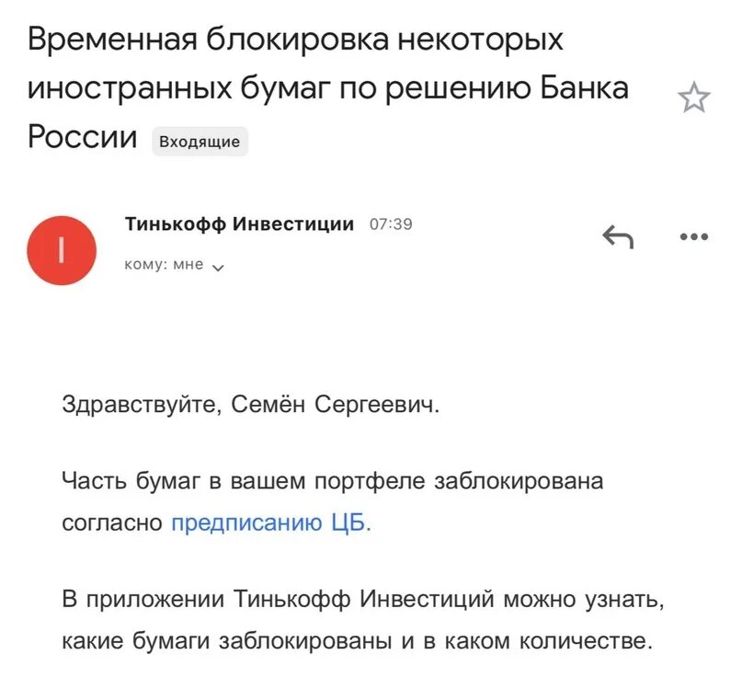Tap 'Банка' in the subject line

coord(584,87)
